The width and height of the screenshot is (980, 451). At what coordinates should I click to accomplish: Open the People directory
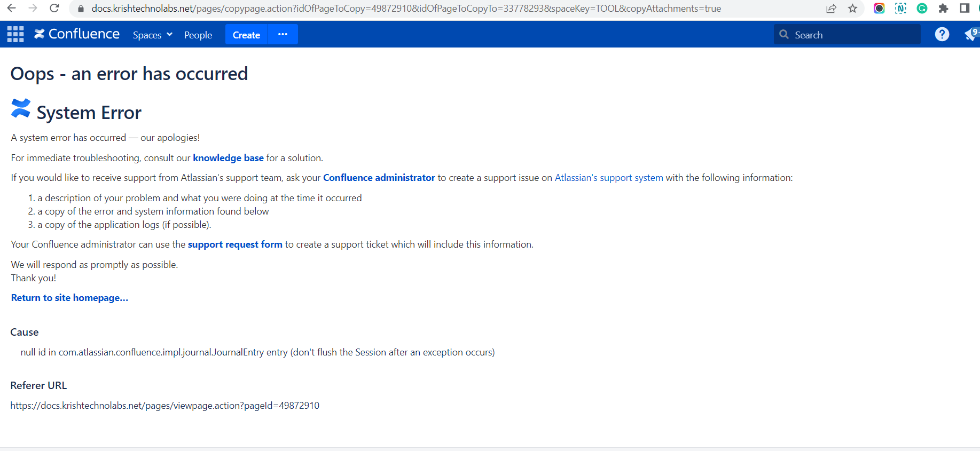click(198, 35)
